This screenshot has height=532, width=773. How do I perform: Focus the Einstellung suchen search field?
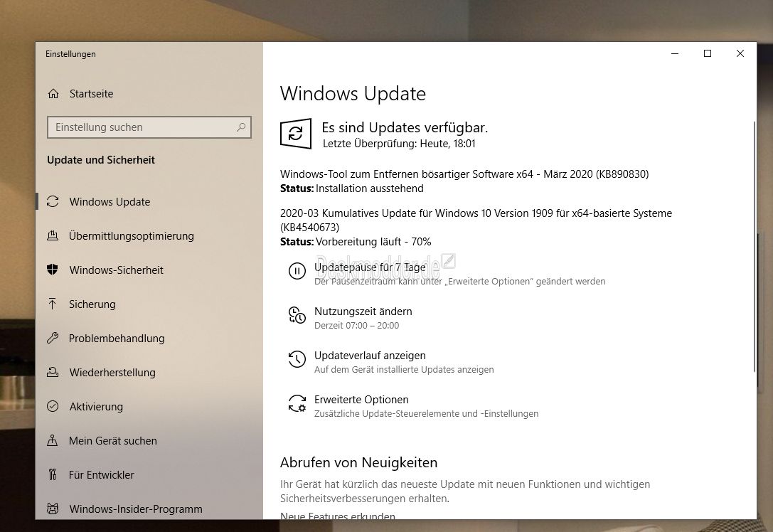149,127
